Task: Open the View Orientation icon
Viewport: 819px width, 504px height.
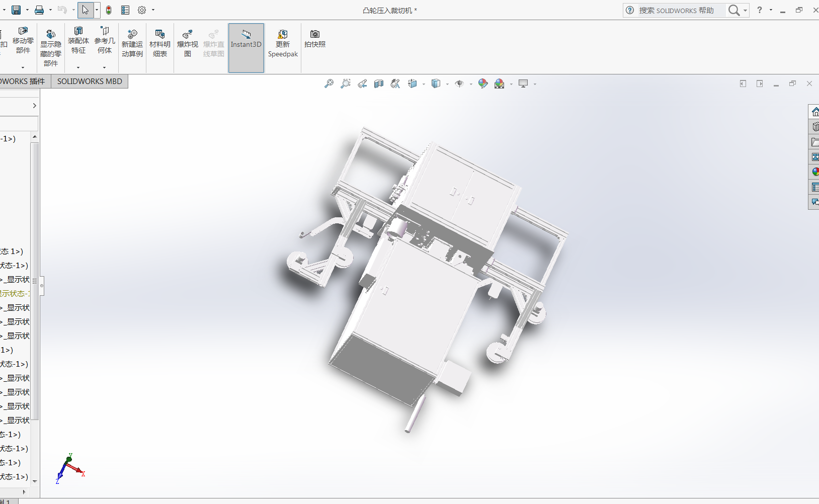Action: (413, 83)
